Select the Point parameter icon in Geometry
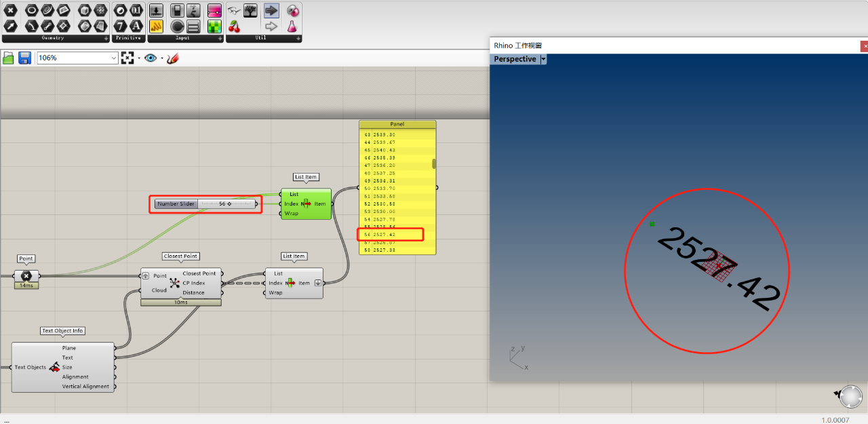 click(10, 10)
